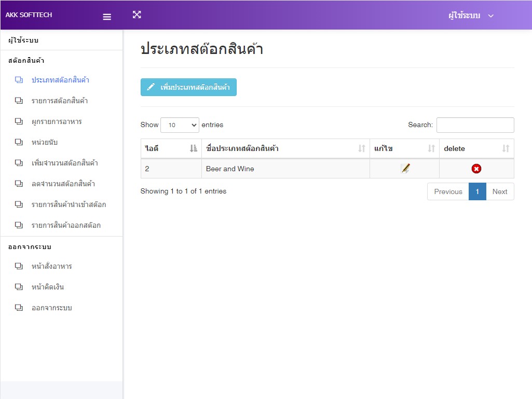The height and width of the screenshot is (399, 532).
Task: Click the hamburger menu icon to collapse sidebar
Action: click(x=107, y=17)
